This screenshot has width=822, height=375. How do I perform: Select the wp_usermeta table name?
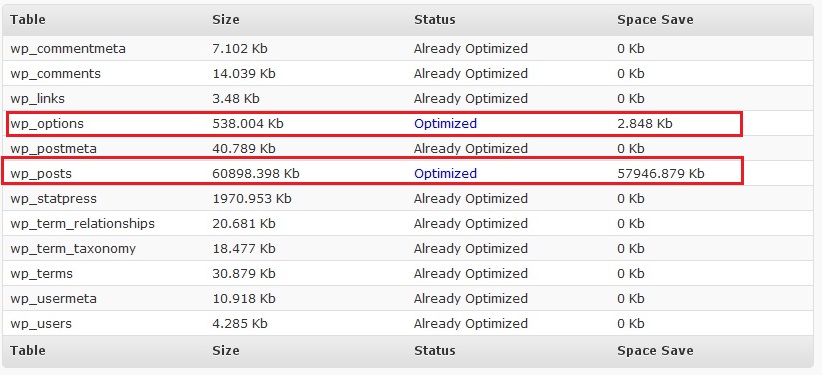coord(53,299)
